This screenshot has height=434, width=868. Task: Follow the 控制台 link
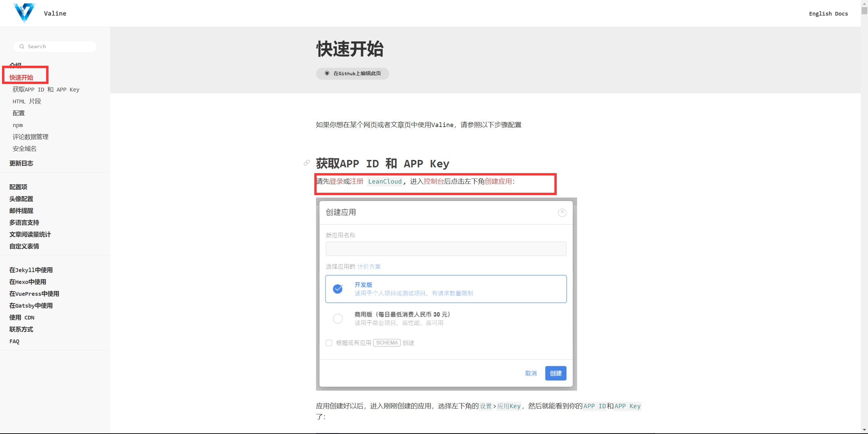click(x=434, y=181)
